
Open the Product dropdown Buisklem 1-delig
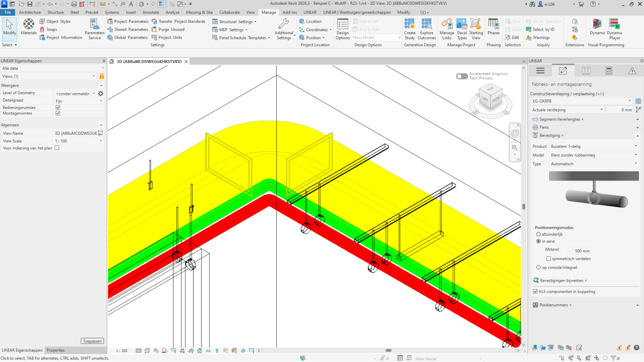coord(594,146)
